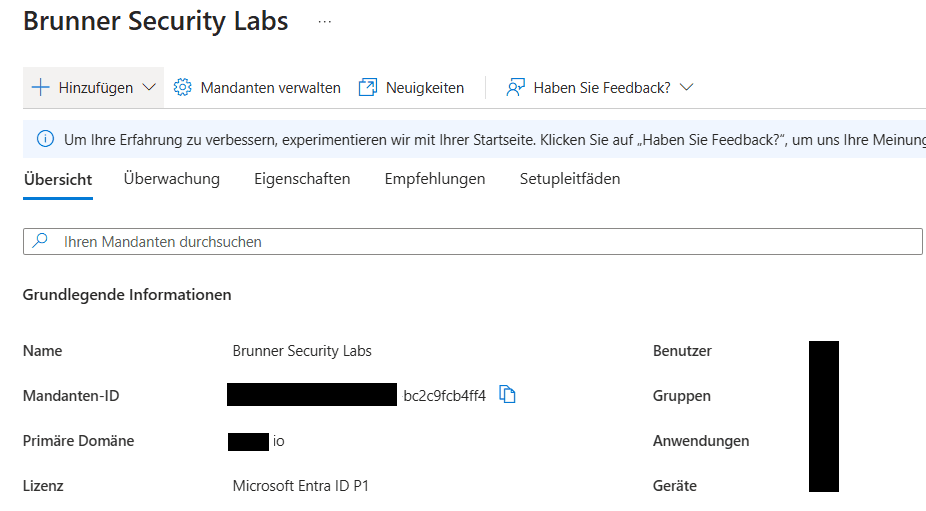Open the Eigenschaften tab
The image size is (926, 511).
tap(302, 179)
